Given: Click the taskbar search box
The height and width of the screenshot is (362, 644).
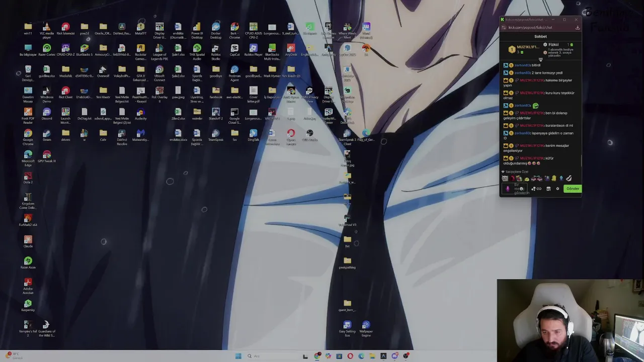Looking at the screenshot, I should coord(272,356).
